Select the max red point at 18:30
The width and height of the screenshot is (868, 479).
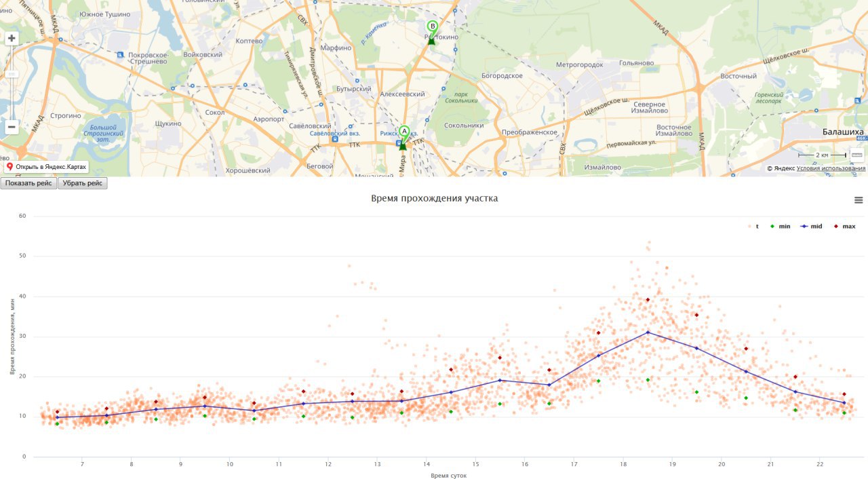point(648,299)
